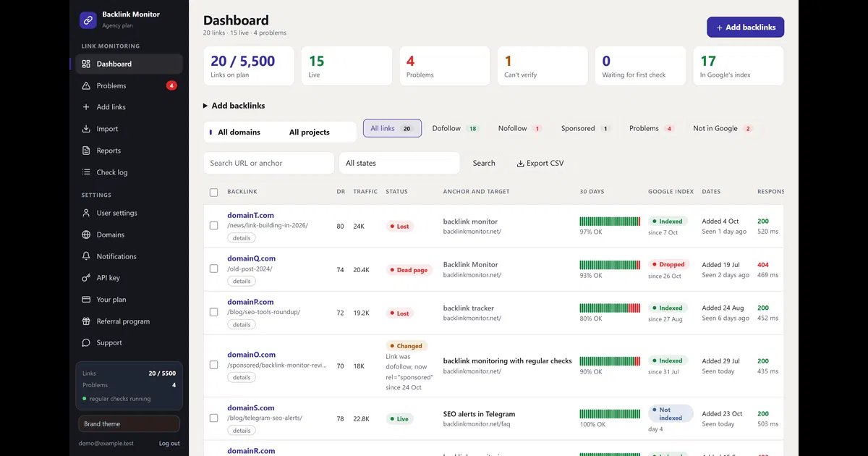
Task: Mark the domainO.com row checkbox
Action: [213, 365]
